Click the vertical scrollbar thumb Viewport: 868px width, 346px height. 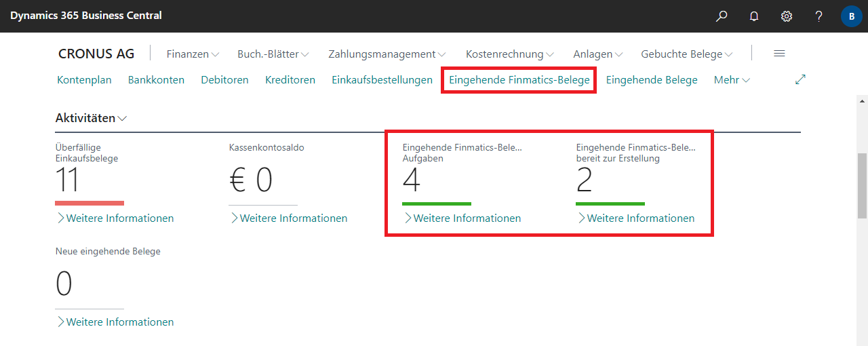862,185
